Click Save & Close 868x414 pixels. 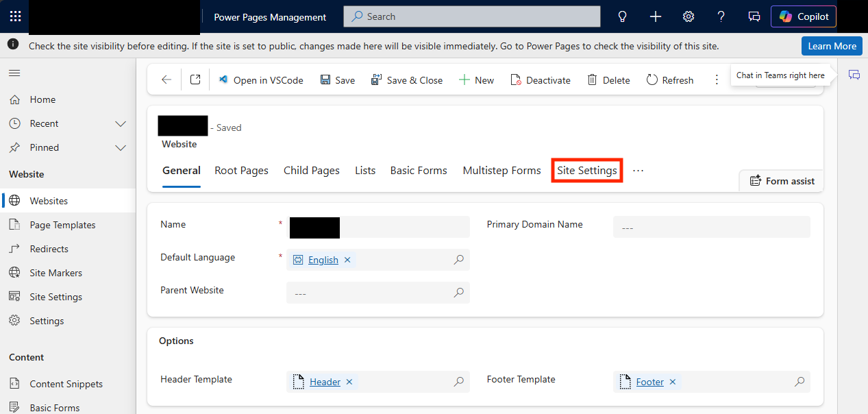(407, 80)
